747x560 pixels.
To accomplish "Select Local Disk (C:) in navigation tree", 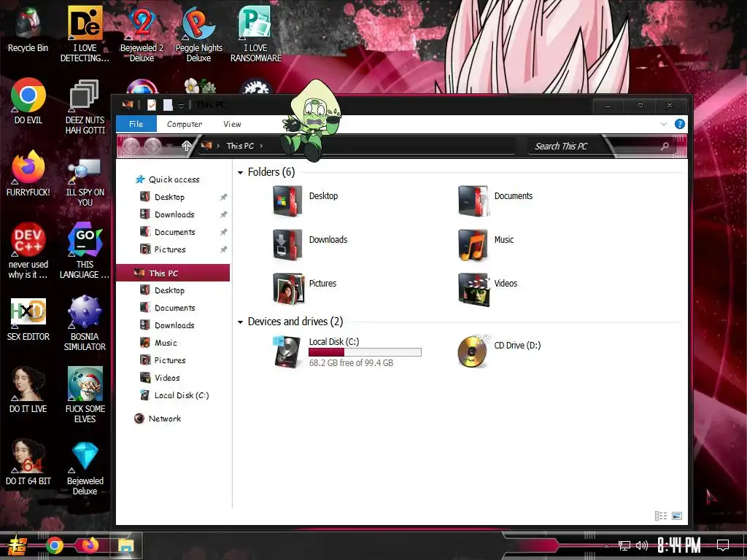I will 173,395.
